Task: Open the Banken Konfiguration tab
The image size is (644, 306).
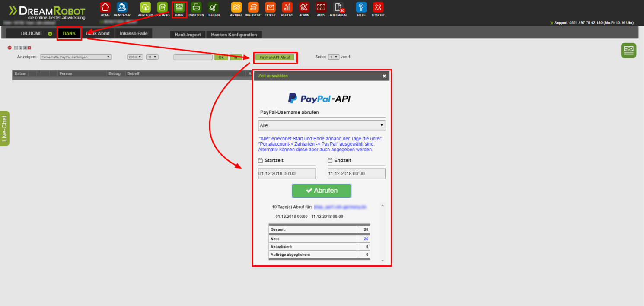Action: click(234, 35)
